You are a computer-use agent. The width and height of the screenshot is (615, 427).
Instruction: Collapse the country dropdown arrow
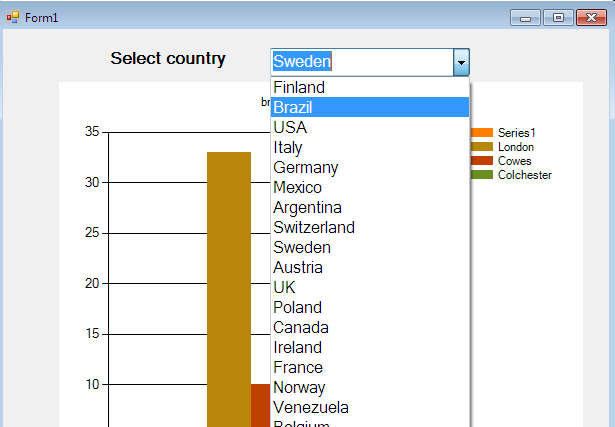pyautogui.click(x=461, y=62)
